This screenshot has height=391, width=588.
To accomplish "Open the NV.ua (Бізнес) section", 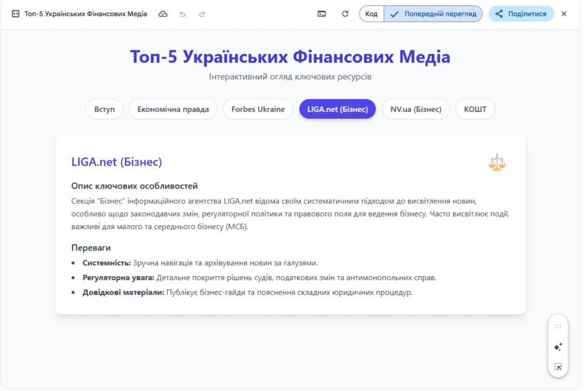I will click(x=415, y=109).
